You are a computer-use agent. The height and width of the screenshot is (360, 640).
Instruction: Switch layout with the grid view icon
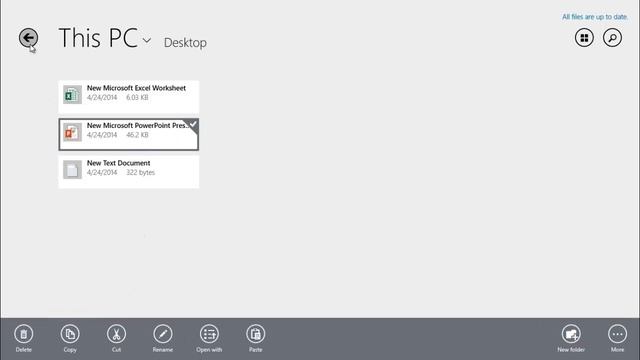(584, 38)
